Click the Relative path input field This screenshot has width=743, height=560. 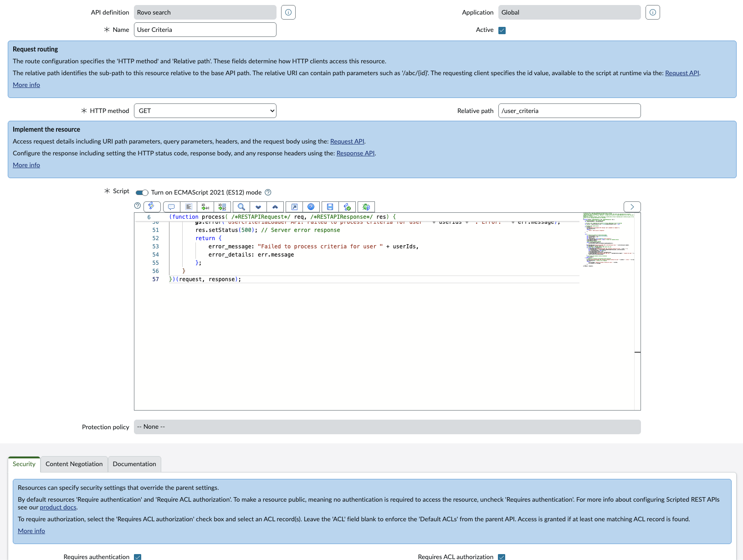[x=569, y=111]
